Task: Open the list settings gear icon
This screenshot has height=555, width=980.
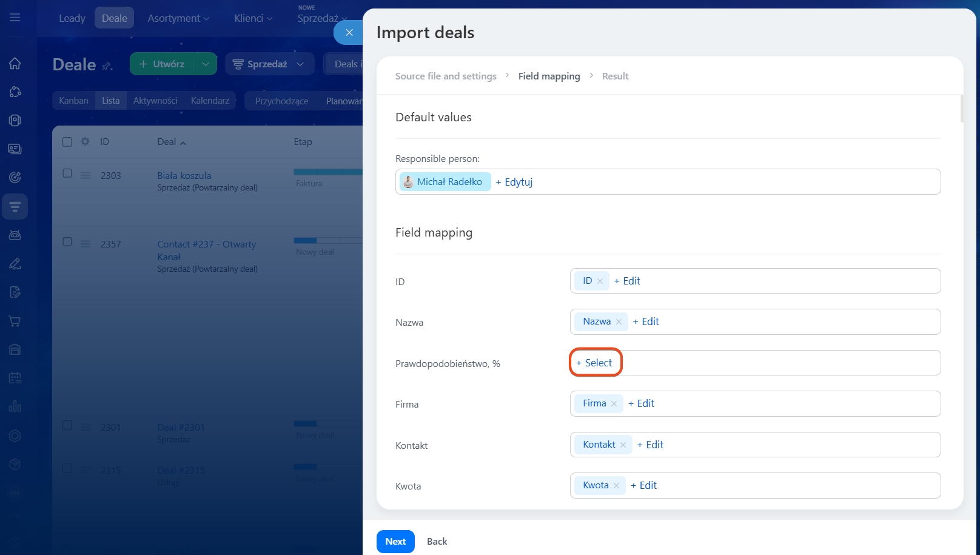Action: (x=85, y=141)
